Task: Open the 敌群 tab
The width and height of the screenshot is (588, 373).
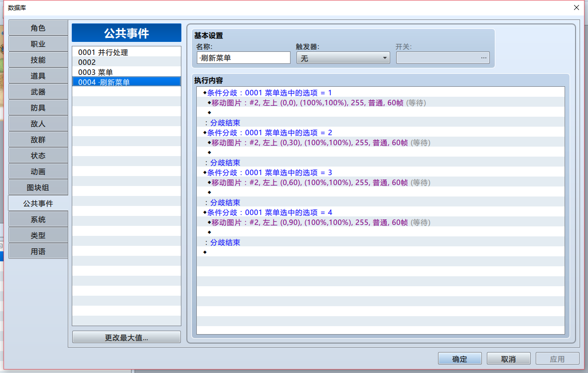Action: [x=38, y=140]
